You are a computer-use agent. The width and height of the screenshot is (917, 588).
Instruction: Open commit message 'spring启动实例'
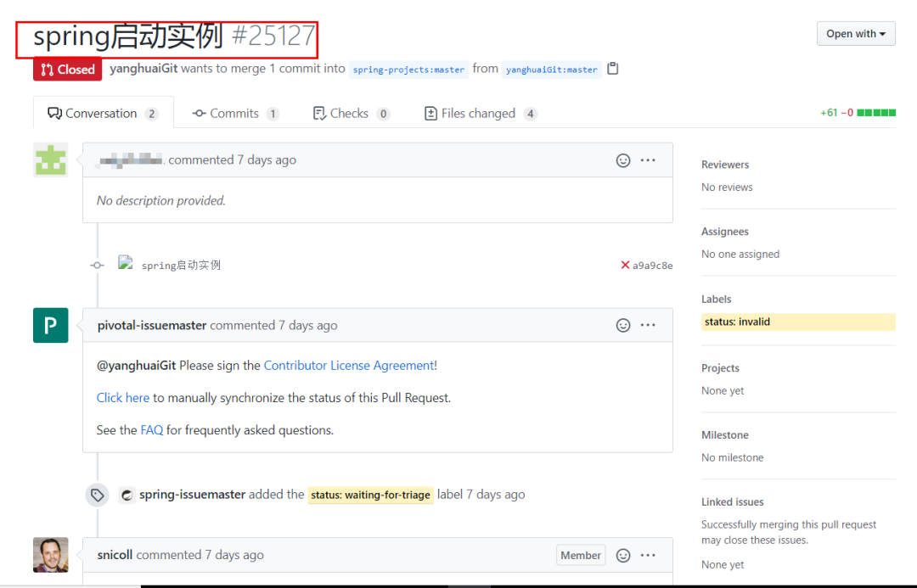coord(181,266)
